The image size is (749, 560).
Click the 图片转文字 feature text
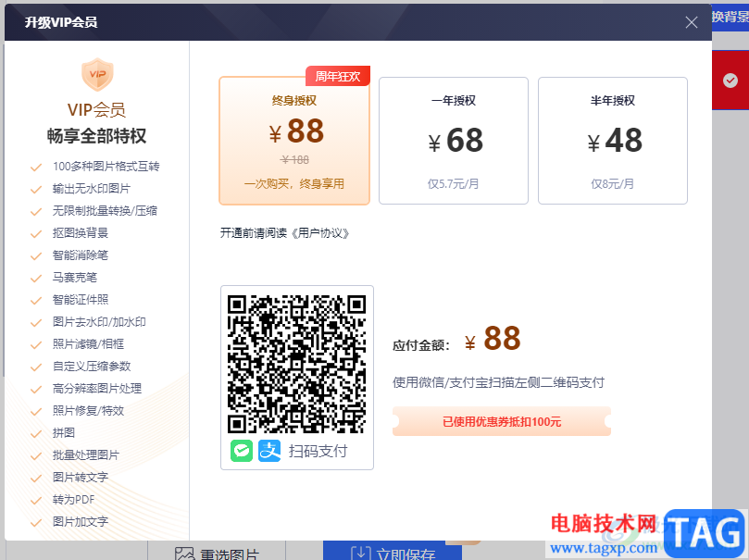81,477
